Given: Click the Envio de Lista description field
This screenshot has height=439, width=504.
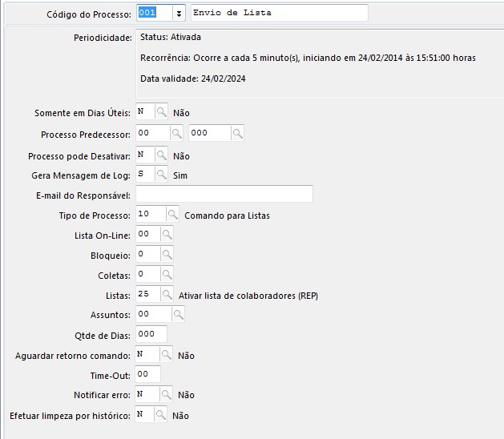Looking at the screenshot, I should (278, 14).
